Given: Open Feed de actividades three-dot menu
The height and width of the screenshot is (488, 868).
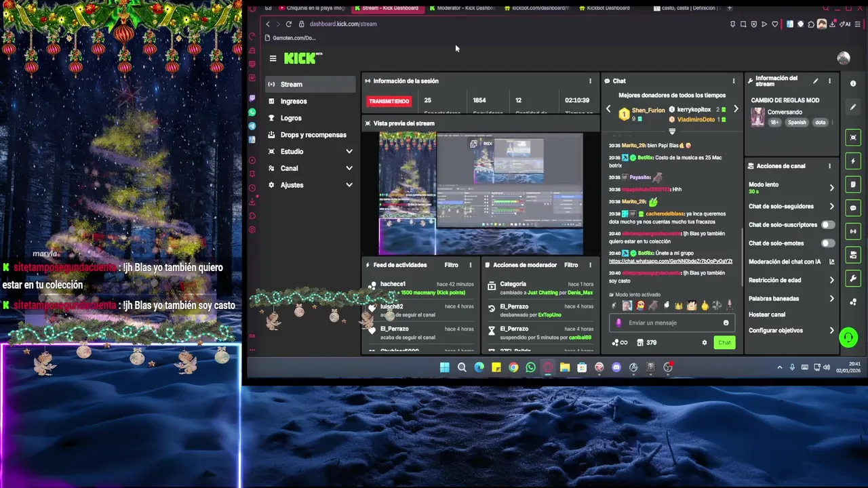Looking at the screenshot, I should 470,265.
